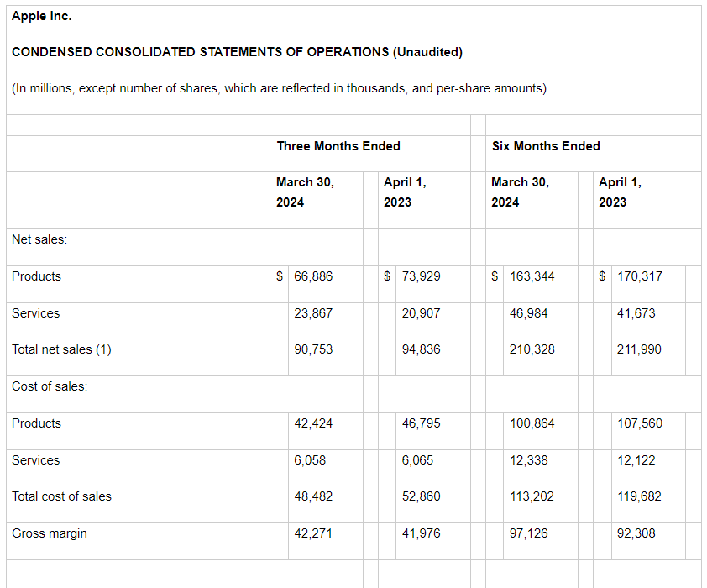Select the 66,886 Products net sales cell

click(313, 276)
